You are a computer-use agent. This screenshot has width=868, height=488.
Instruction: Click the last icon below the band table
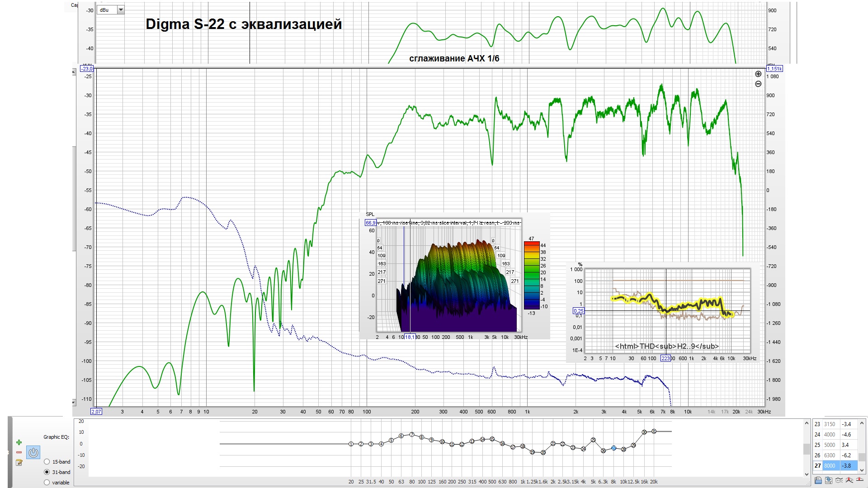[x=859, y=480]
